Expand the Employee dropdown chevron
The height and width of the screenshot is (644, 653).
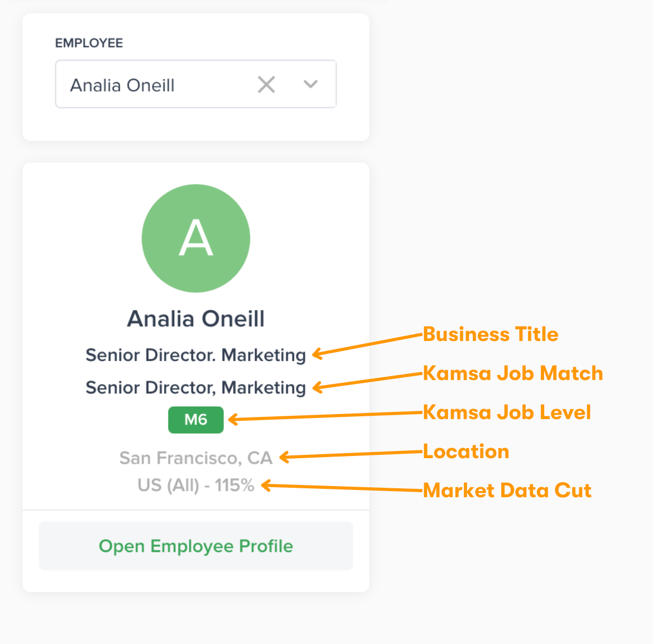[x=310, y=84]
